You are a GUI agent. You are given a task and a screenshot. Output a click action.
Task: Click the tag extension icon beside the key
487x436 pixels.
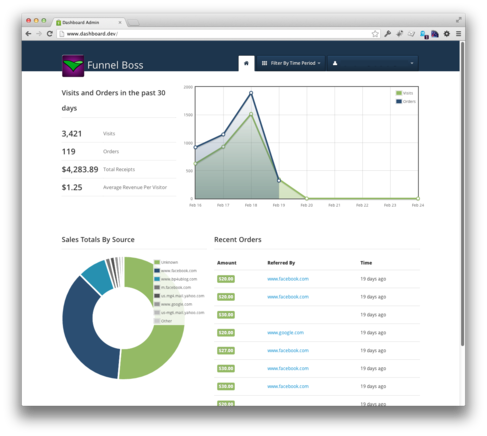coord(399,34)
